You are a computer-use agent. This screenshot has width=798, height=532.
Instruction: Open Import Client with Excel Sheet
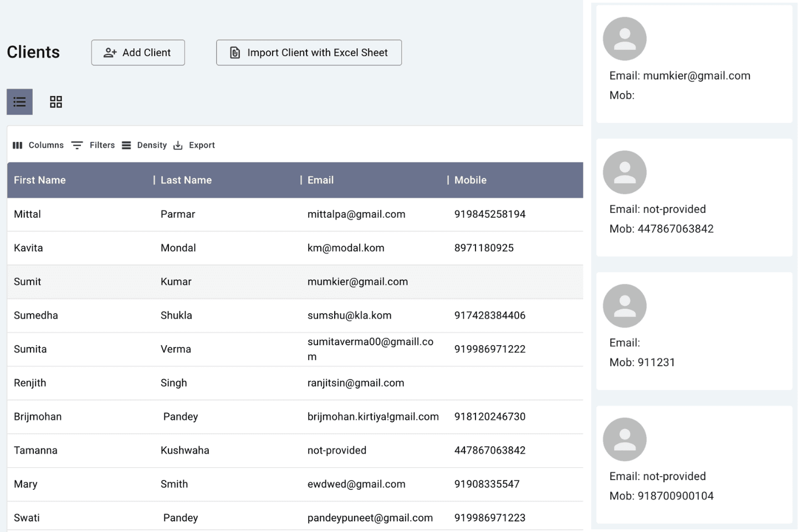click(x=309, y=53)
